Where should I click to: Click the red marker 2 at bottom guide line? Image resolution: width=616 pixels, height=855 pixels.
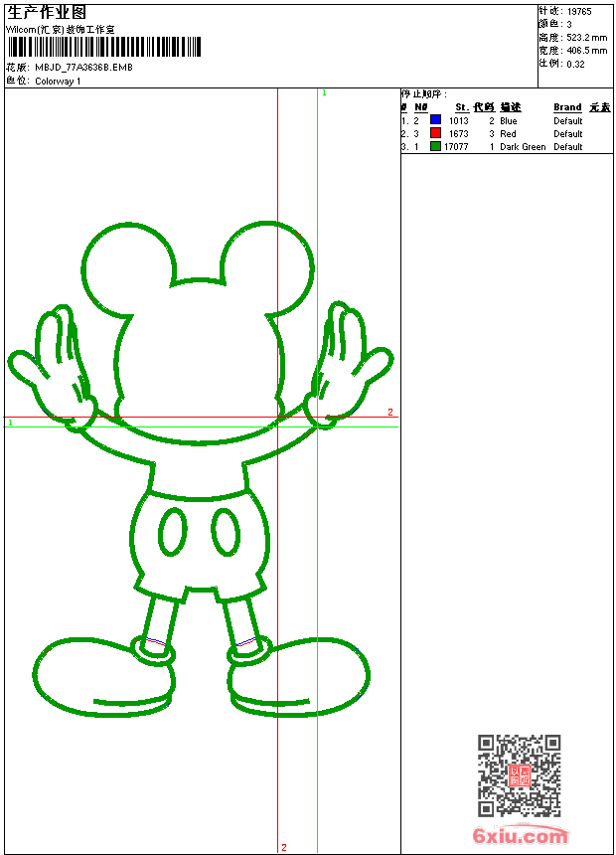click(283, 847)
